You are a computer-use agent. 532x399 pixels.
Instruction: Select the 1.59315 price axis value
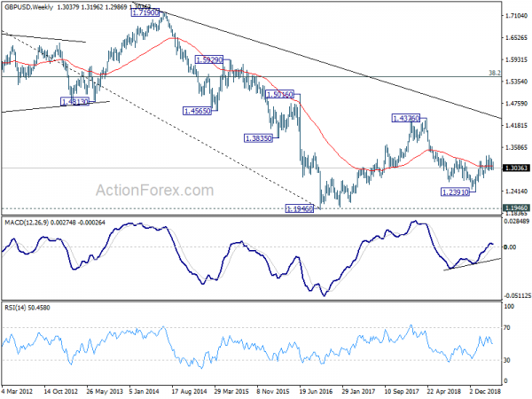516,59
